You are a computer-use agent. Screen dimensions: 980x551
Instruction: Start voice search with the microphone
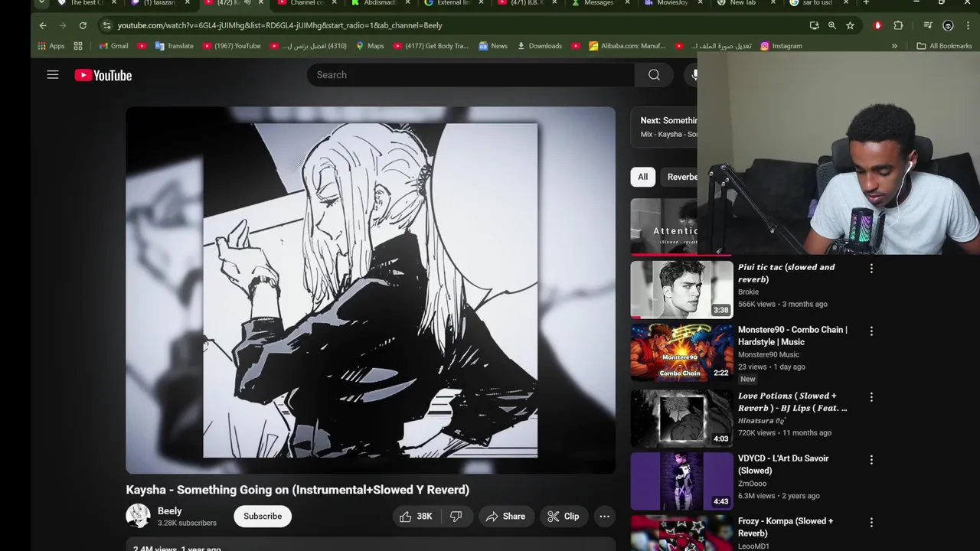pos(693,75)
